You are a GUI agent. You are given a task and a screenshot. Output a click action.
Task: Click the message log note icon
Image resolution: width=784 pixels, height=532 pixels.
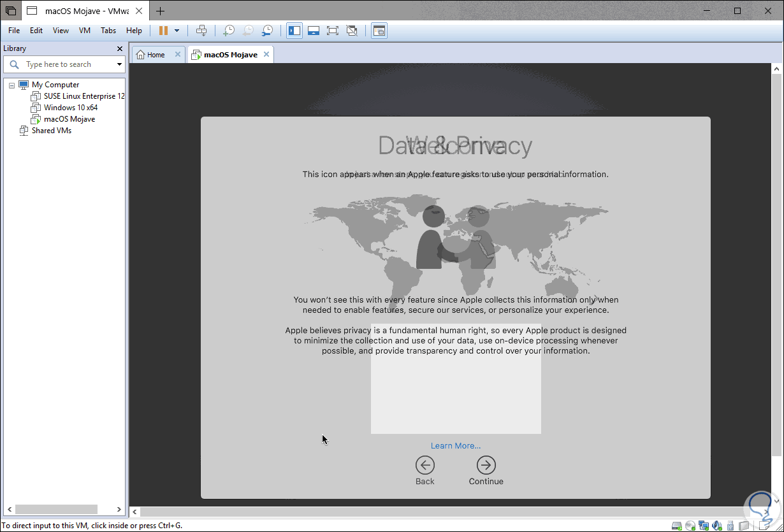tap(764, 526)
